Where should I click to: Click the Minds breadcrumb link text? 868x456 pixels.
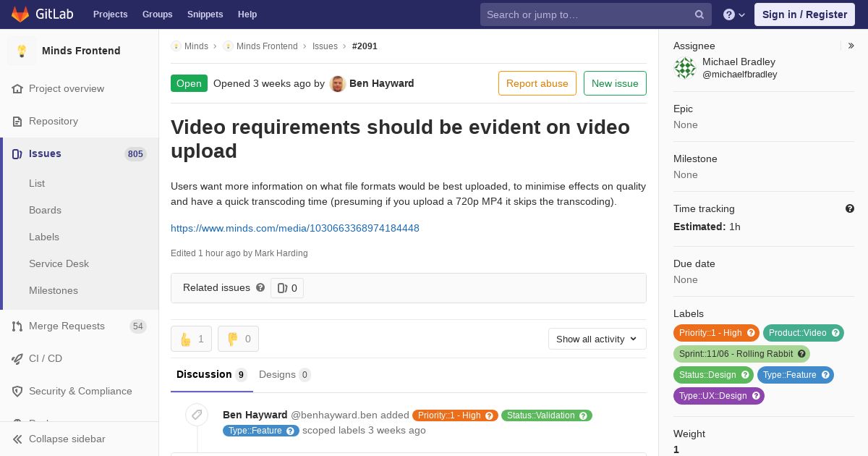point(196,46)
